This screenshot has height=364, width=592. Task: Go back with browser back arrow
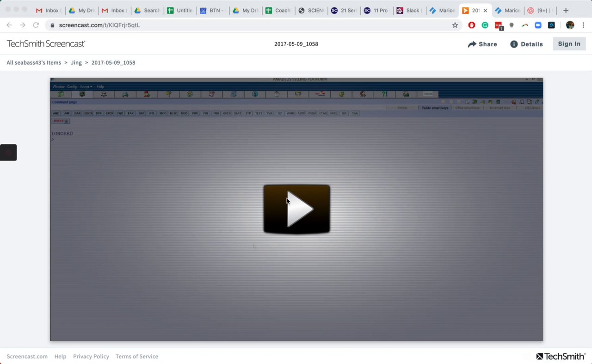9,25
